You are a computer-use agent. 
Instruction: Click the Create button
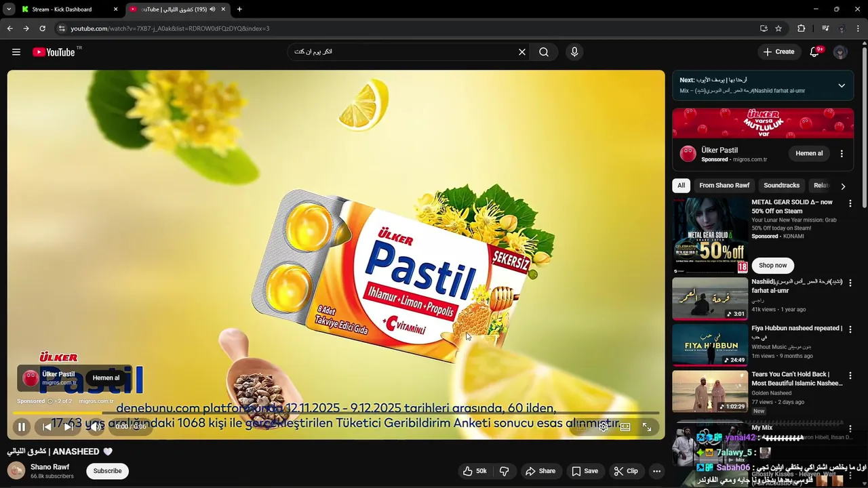click(778, 52)
